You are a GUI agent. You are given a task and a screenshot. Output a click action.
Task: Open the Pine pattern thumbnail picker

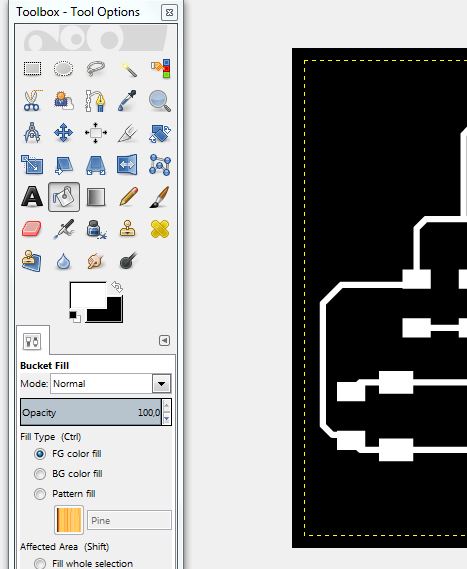coord(69,520)
